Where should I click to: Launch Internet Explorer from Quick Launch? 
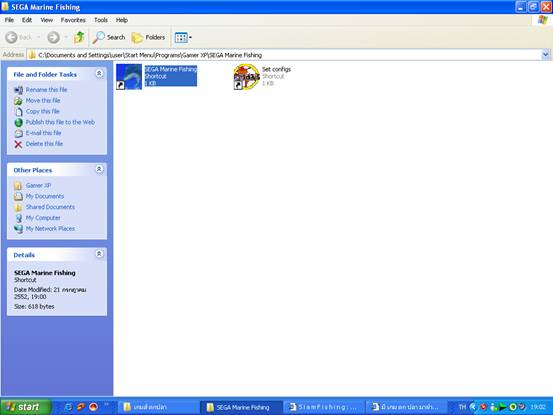pos(68,407)
